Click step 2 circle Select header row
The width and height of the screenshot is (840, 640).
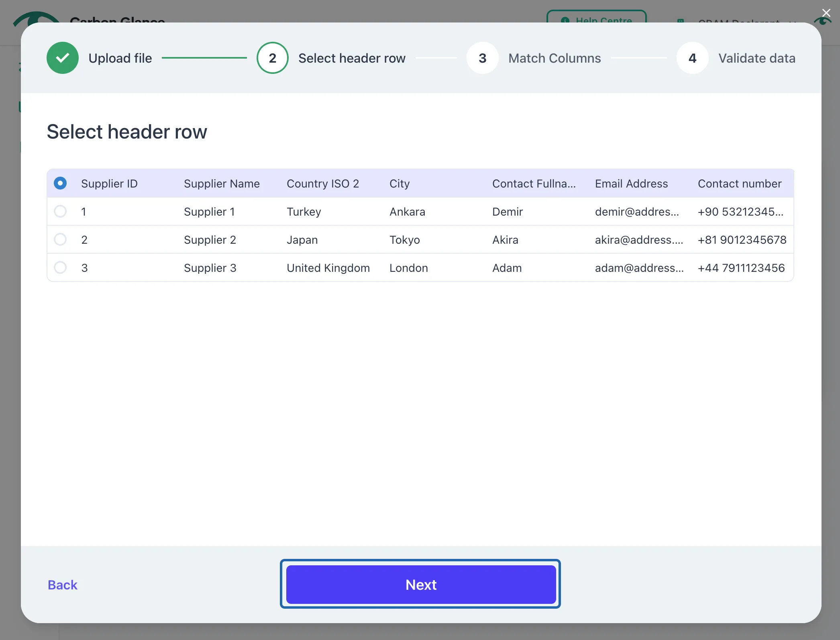(x=273, y=58)
